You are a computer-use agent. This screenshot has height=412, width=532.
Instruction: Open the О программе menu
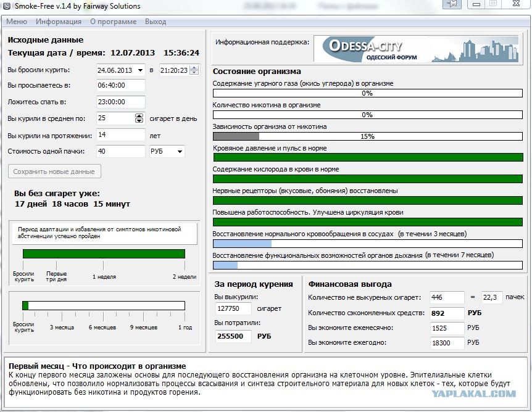113,22
